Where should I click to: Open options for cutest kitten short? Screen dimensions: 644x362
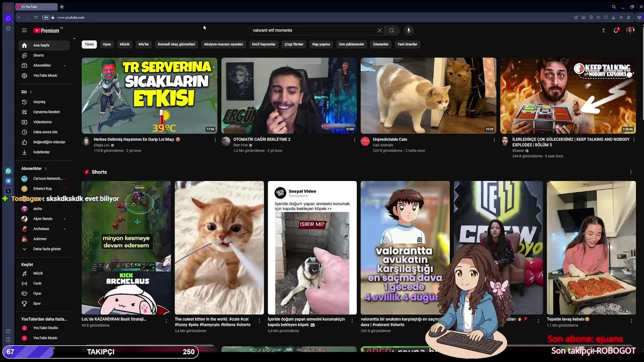(x=260, y=321)
